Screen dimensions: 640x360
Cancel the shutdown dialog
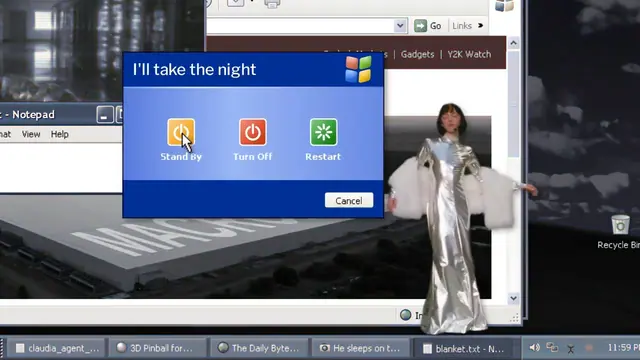(349, 200)
